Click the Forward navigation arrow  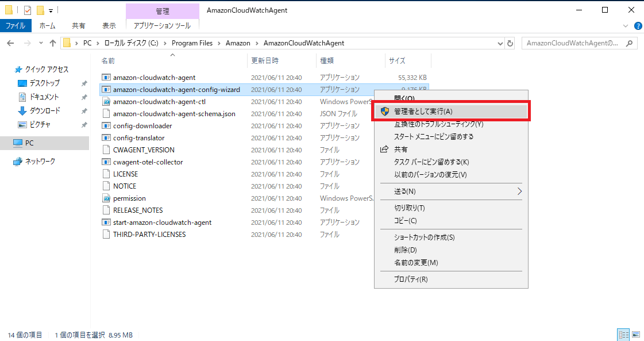[x=27, y=43]
